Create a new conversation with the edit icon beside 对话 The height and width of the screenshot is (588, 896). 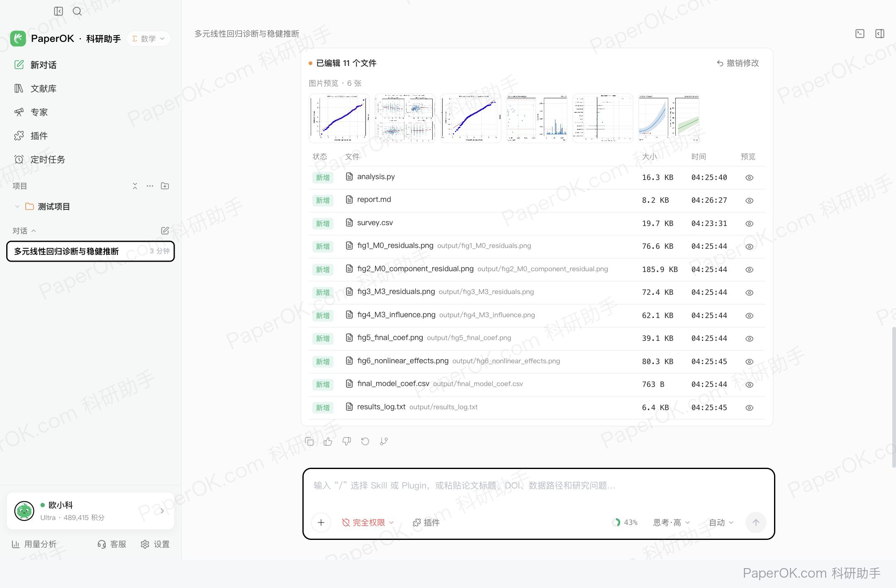pos(165,231)
